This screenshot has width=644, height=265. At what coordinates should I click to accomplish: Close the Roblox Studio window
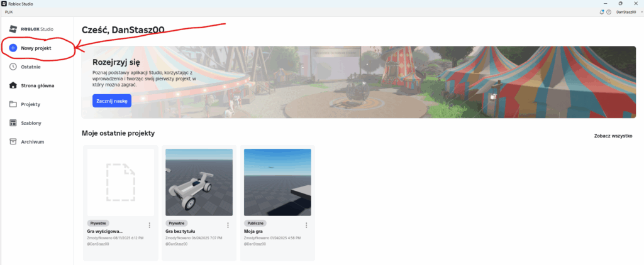pos(636,4)
